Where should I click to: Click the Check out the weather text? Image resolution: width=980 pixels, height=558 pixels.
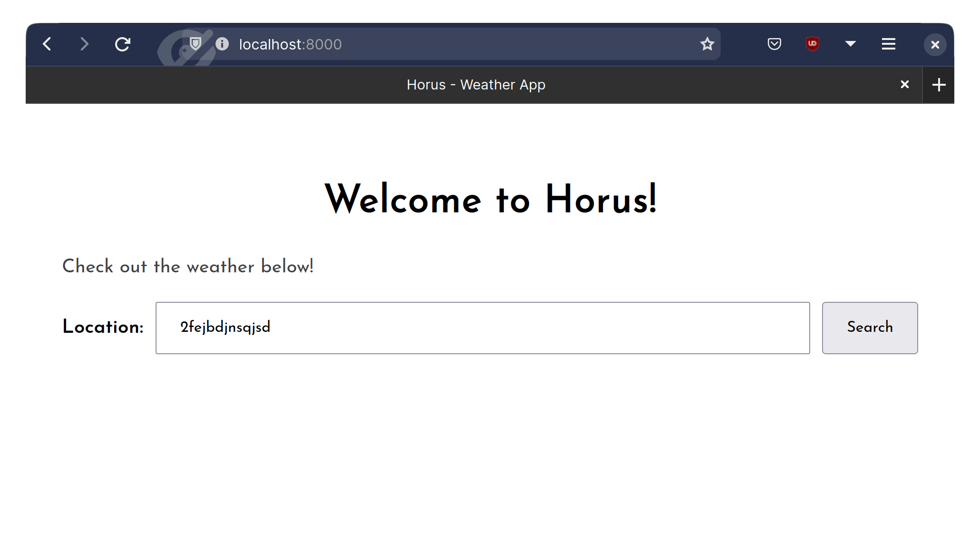click(188, 267)
